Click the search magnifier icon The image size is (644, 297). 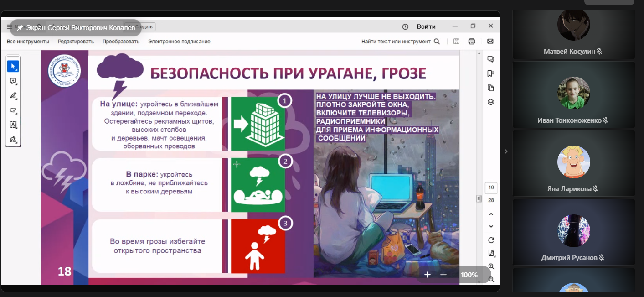point(437,42)
